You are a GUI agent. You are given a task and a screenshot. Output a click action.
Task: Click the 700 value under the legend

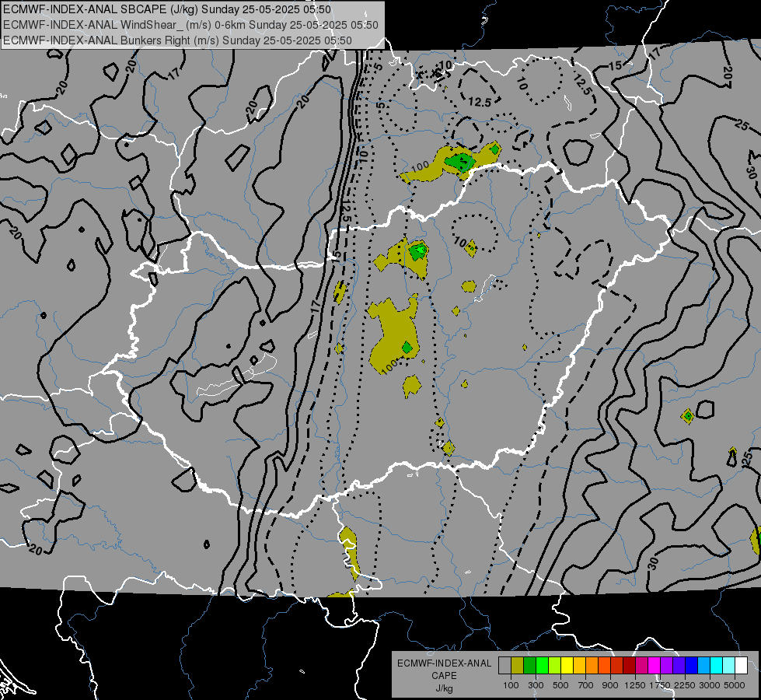(586, 685)
